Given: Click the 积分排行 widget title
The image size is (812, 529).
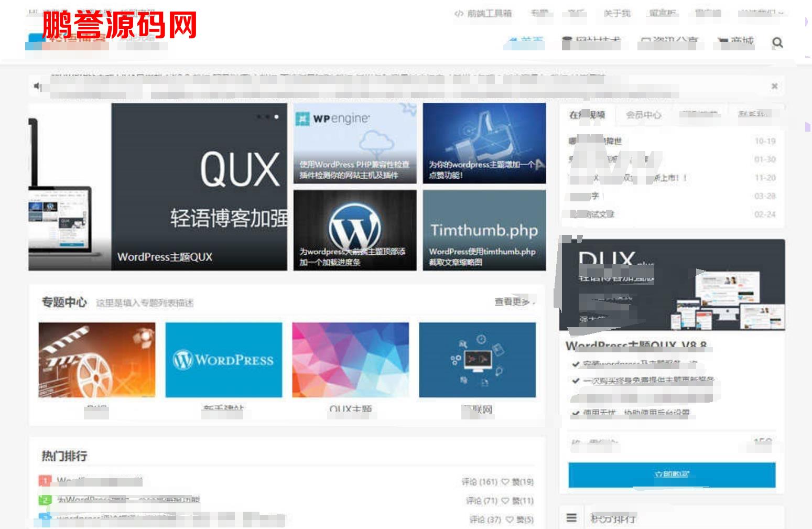Looking at the screenshot, I should point(613,519).
